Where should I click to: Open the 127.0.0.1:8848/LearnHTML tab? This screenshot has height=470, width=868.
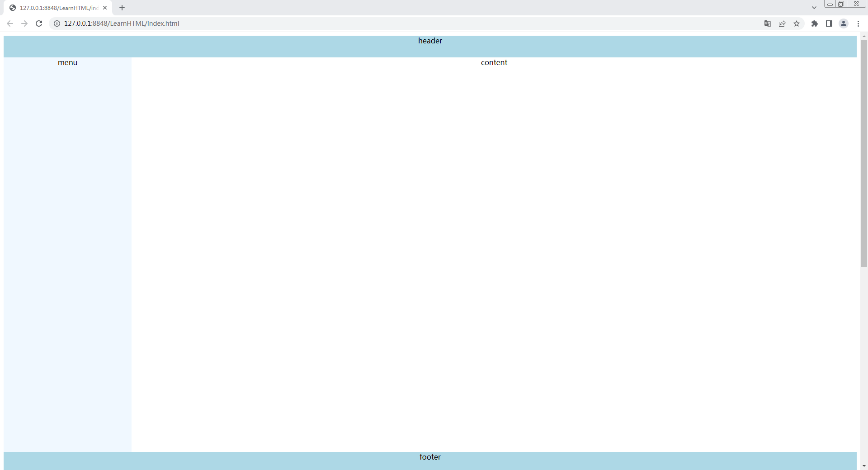[54, 8]
